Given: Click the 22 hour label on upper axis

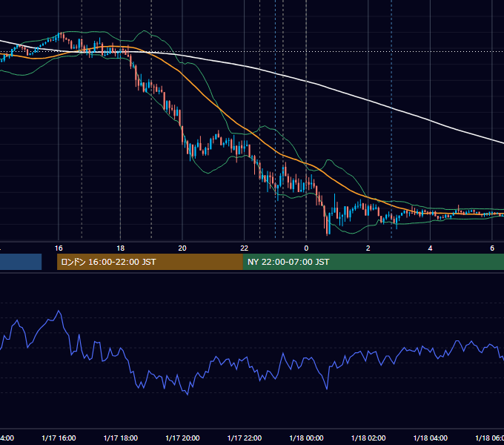Looking at the screenshot, I should point(245,248).
